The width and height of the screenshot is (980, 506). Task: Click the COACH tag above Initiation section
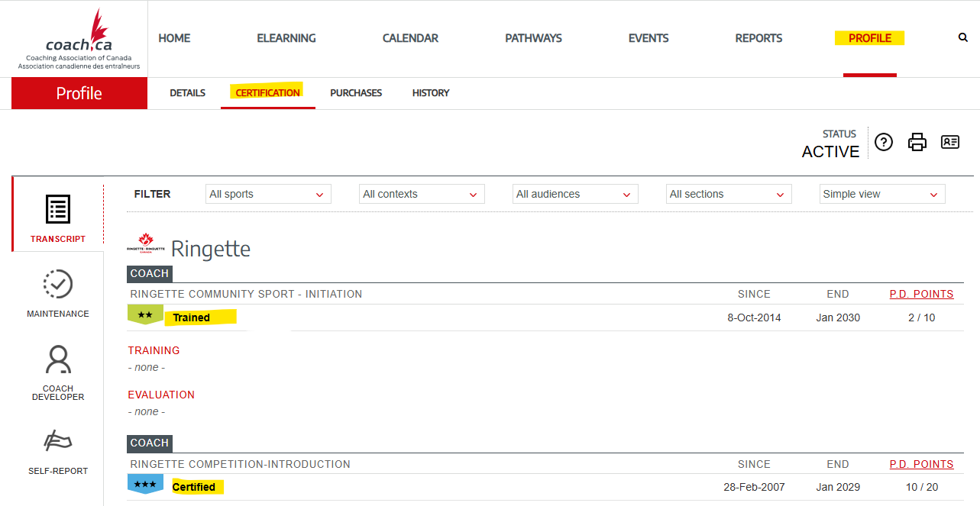(149, 273)
